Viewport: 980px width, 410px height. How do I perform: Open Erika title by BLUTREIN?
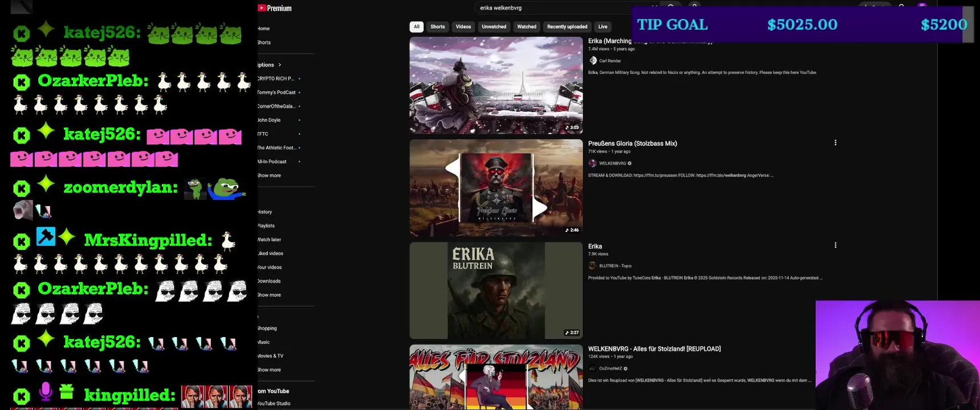[595, 247]
